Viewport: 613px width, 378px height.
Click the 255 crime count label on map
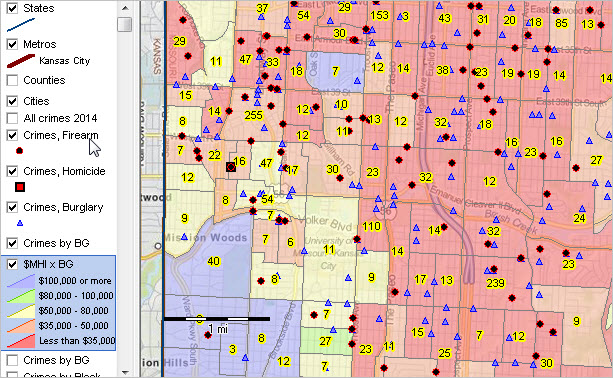tap(253, 115)
